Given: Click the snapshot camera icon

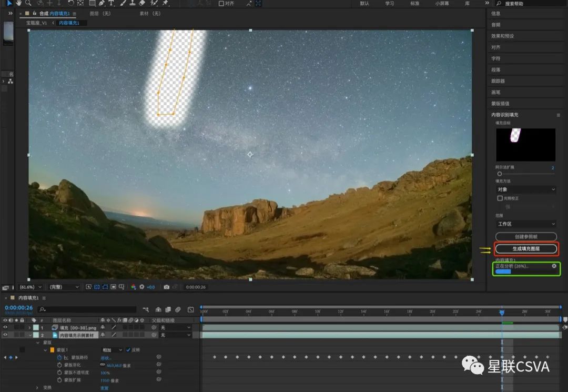Looking at the screenshot, I should pyautogui.click(x=166, y=287).
